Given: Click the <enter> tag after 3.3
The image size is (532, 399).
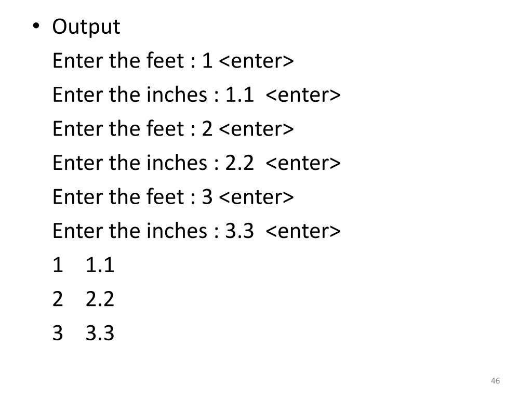Looking at the screenshot, I should pyautogui.click(x=303, y=231).
